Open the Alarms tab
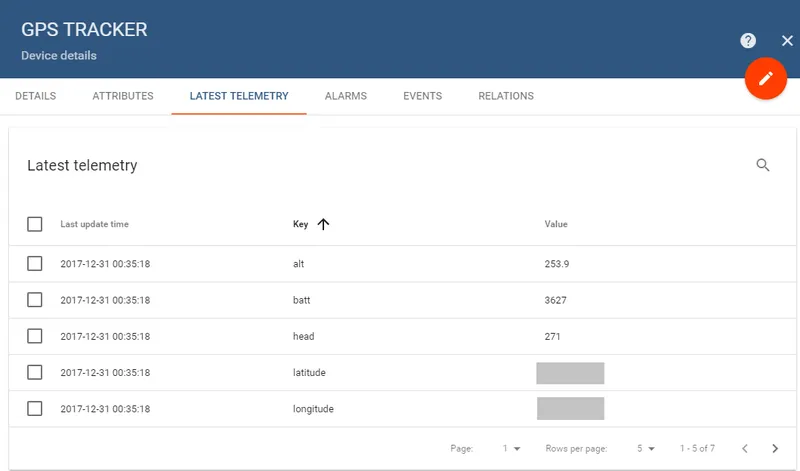 coord(345,96)
